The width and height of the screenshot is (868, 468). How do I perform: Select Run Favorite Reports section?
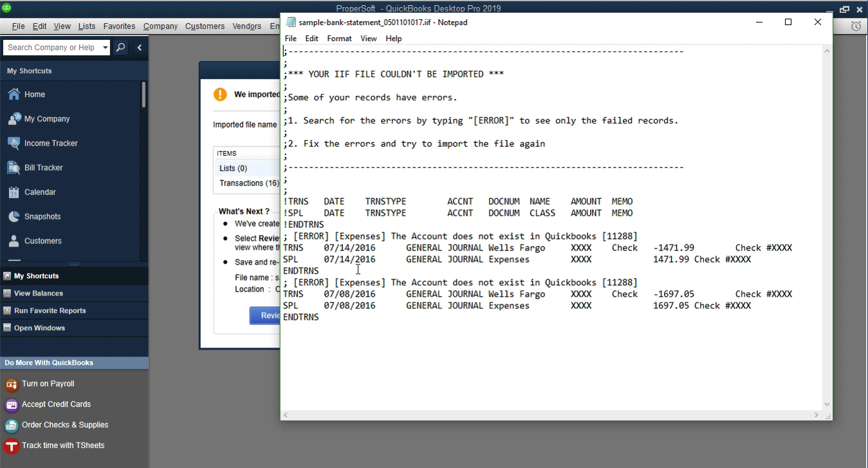point(74,310)
